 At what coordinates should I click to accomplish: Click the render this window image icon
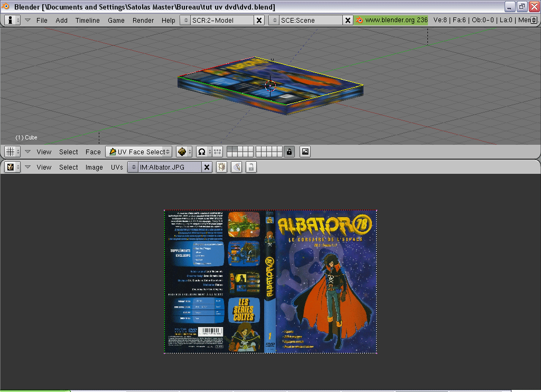[305, 152]
